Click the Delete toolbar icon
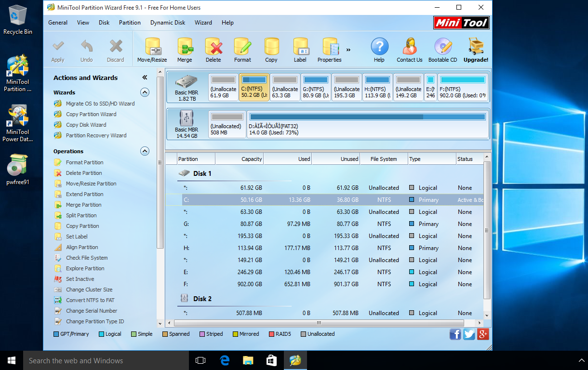 coord(214,47)
